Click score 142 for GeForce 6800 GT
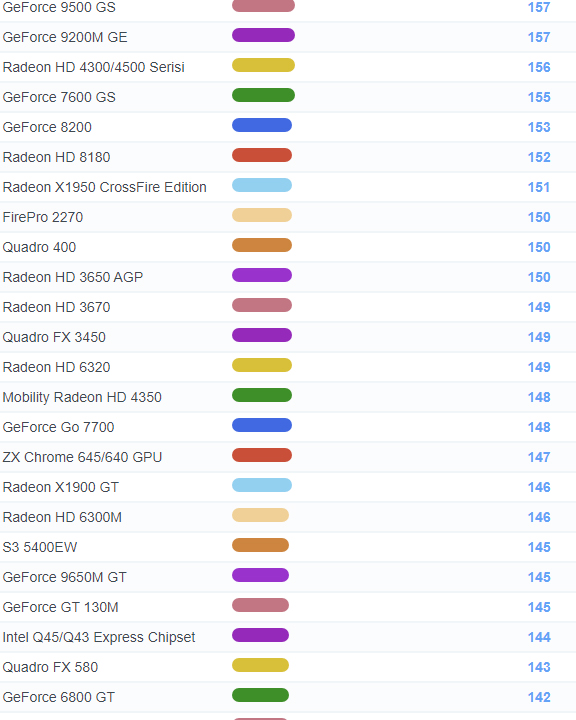Screen dimensions: 576x720 point(539,697)
